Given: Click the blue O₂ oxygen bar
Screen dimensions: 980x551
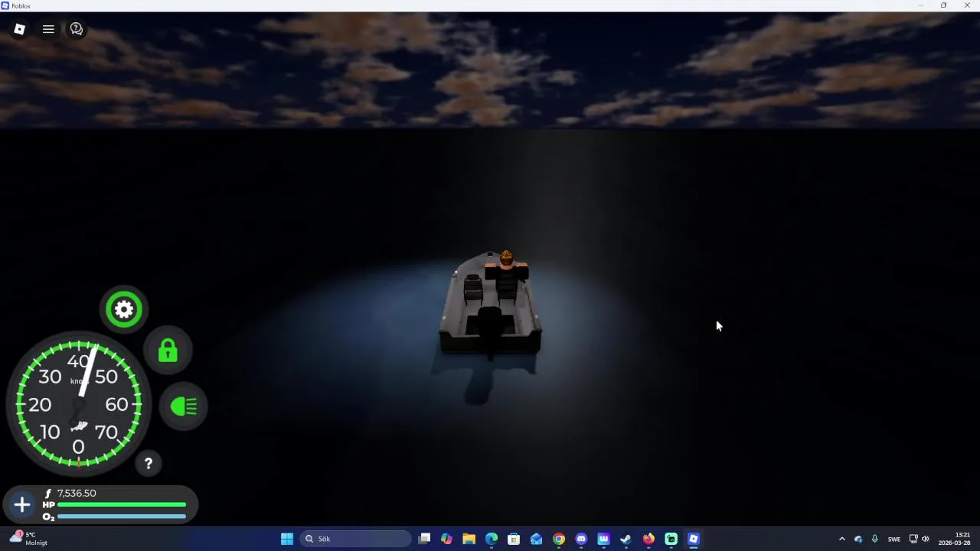Looking at the screenshot, I should point(122,517).
